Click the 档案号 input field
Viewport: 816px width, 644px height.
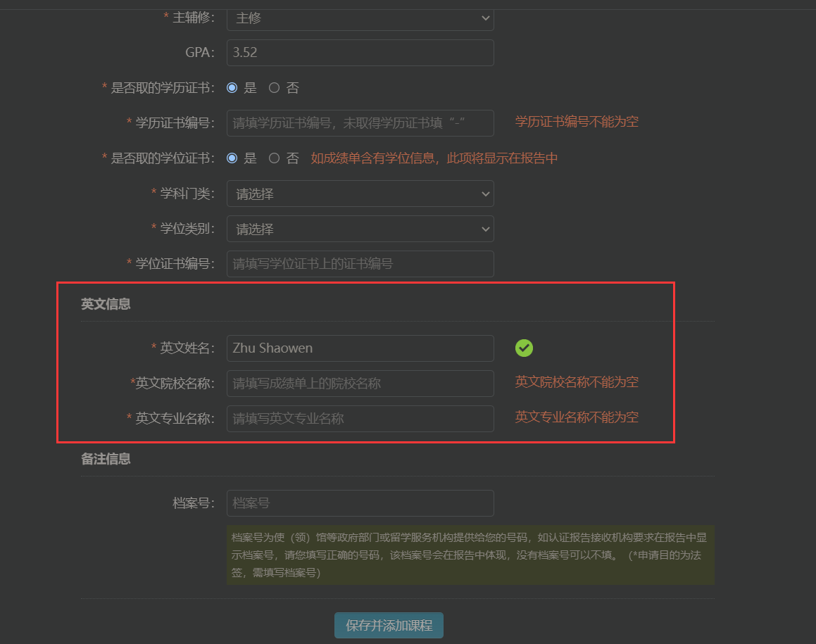coord(360,503)
